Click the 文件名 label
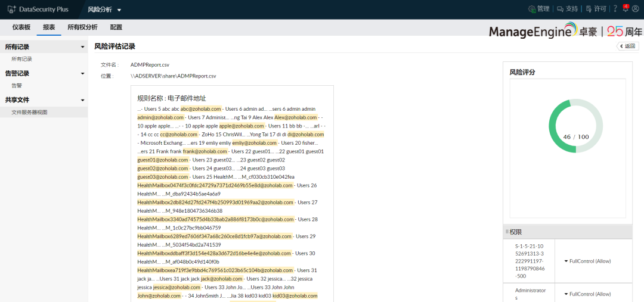 point(110,65)
